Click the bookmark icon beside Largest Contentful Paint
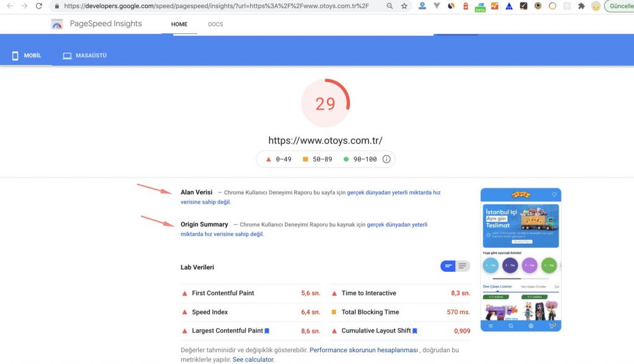The width and height of the screenshot is (634, 364). (267, 331)
